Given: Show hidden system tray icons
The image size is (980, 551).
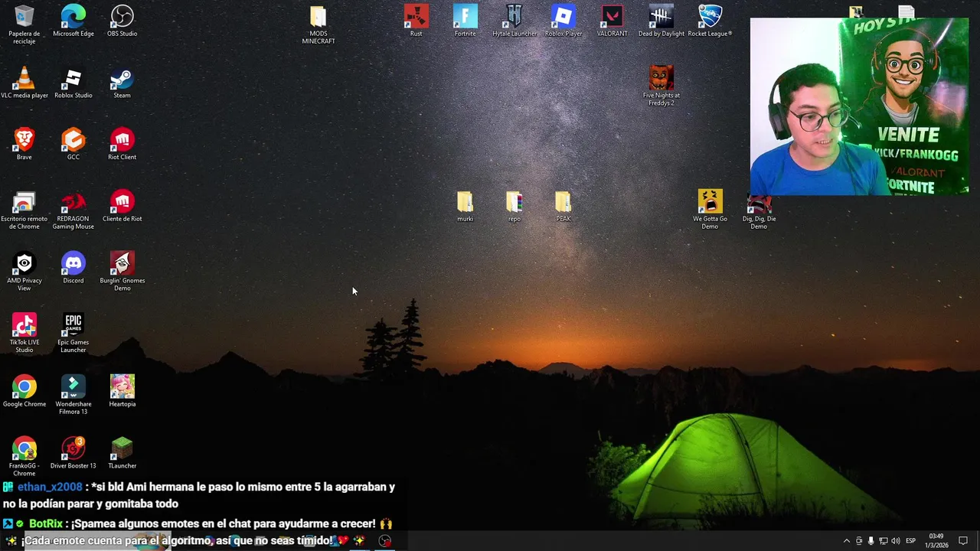Looking at the screenshot, I should pos(846,541).
